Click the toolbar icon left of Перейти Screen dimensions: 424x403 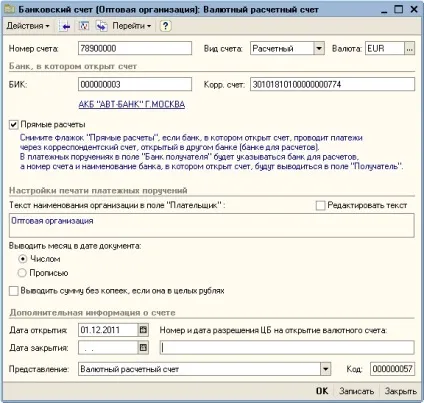click(x=102, y=26)
